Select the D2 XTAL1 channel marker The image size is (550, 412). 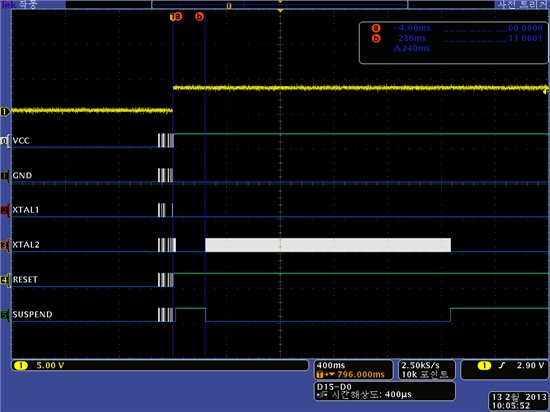tap(4, 210)
